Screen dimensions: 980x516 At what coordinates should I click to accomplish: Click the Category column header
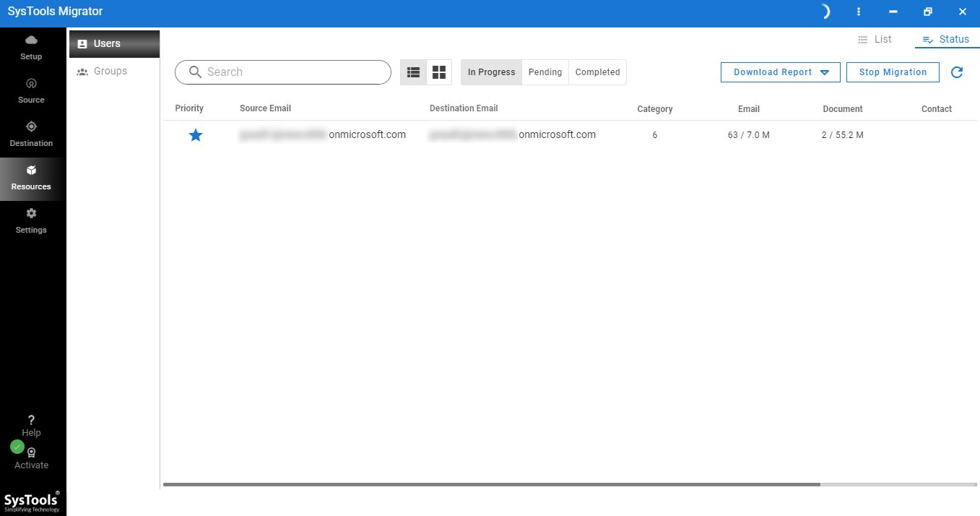[655, 109]
